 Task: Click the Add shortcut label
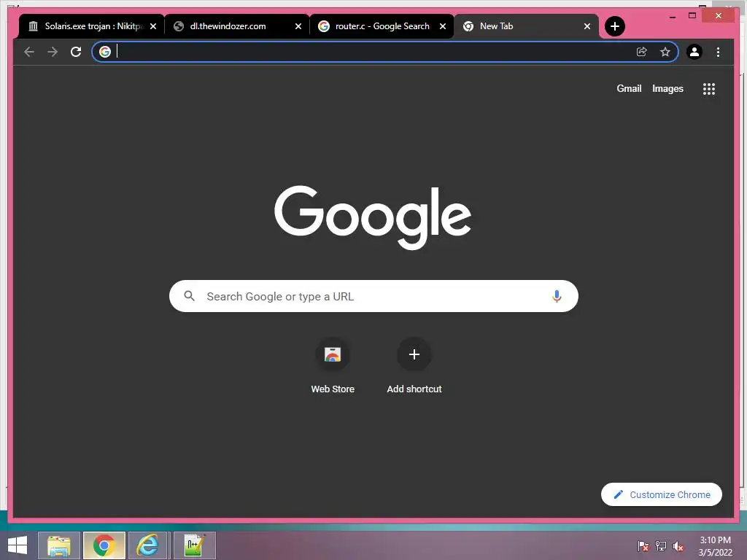[414, 389]
